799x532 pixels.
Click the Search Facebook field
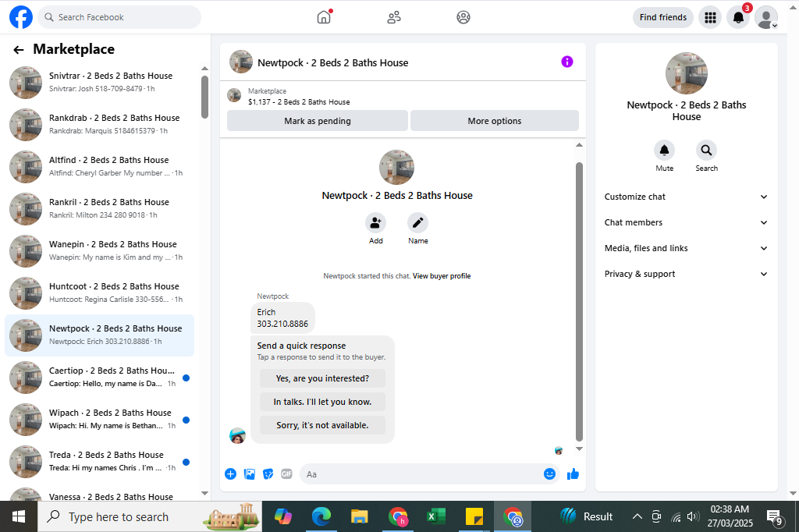[x=119, y=17]
